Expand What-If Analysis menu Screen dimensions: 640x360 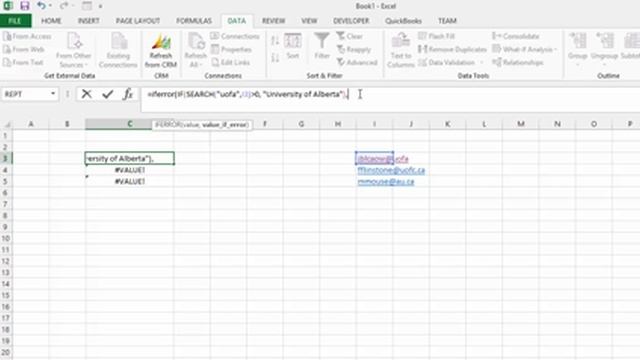tap(525, 49)
